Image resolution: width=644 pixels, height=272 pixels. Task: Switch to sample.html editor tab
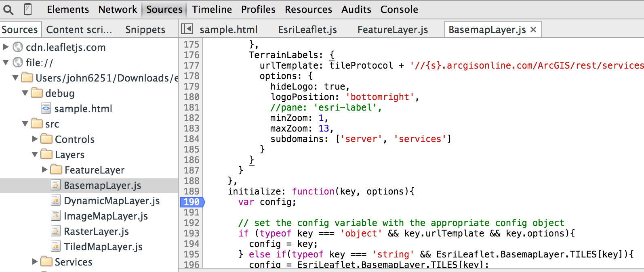click(x=229, y=29)
